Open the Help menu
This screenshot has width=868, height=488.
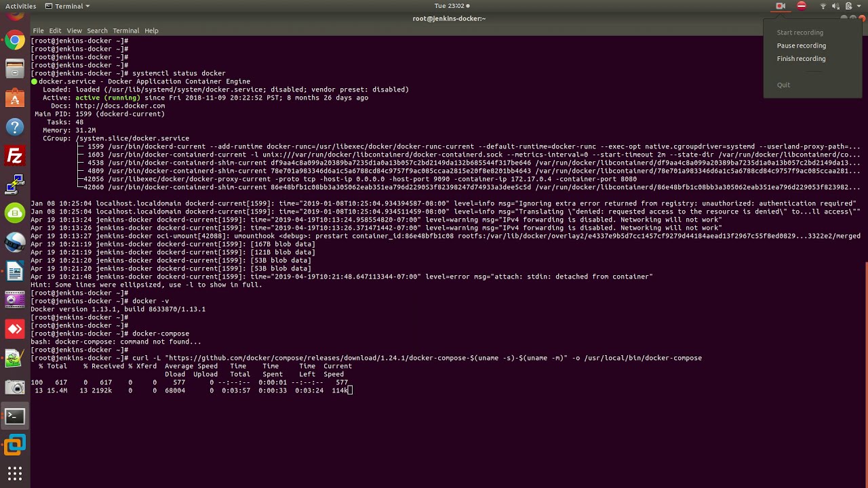(151, 30)
